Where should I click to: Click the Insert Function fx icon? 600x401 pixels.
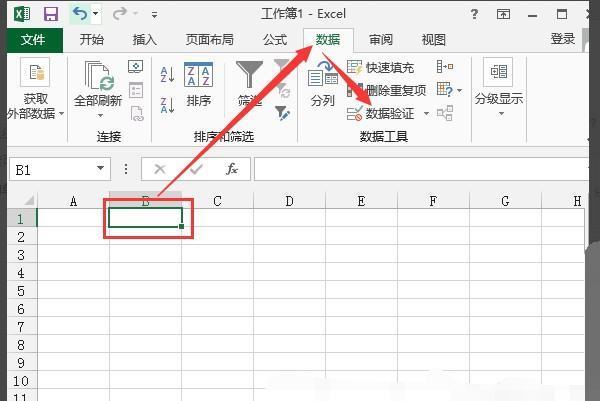coord(232,169)
